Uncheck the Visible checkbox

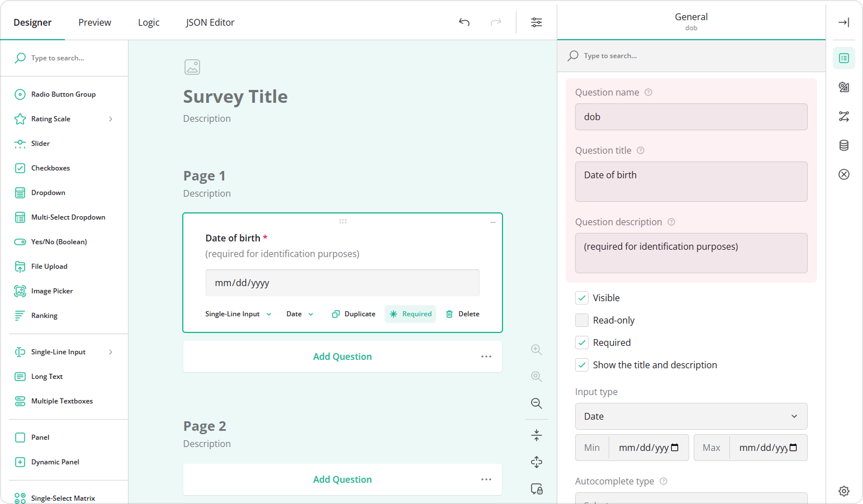coord(581,298)
